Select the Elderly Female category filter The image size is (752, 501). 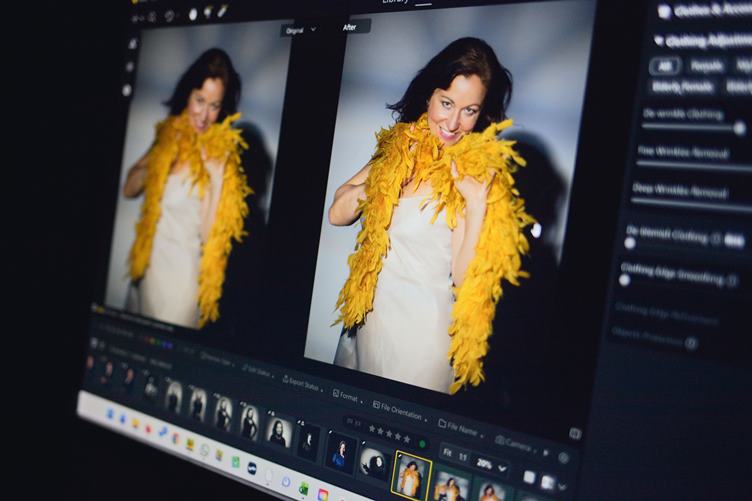tap(683, 87)
